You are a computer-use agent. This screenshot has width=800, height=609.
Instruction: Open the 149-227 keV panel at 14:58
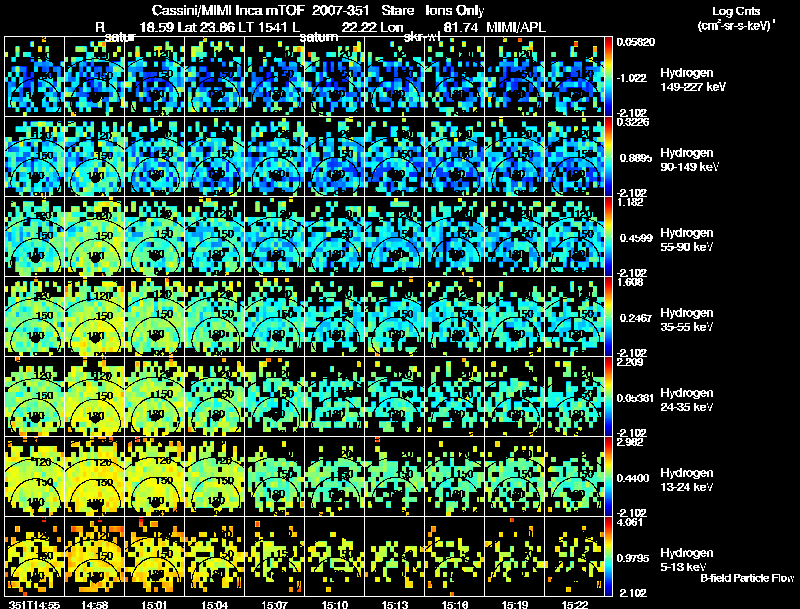(x=94, y=77)
